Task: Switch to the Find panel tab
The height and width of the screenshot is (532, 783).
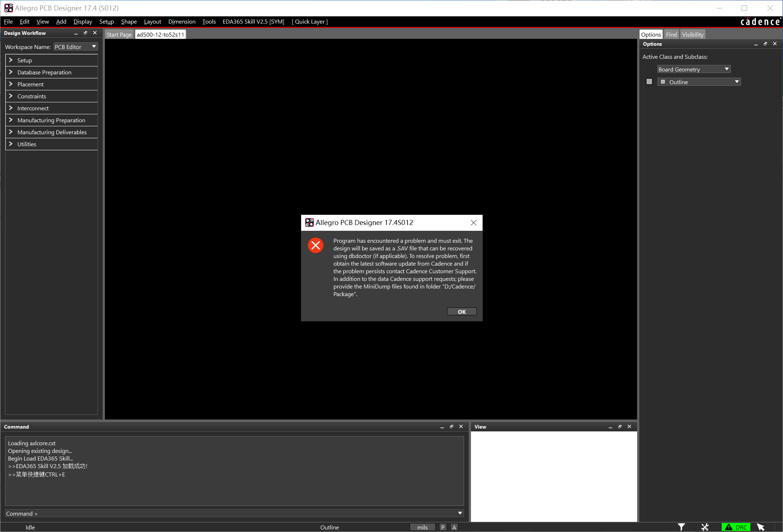Action: pyautogui.click(x=671, y=34)
